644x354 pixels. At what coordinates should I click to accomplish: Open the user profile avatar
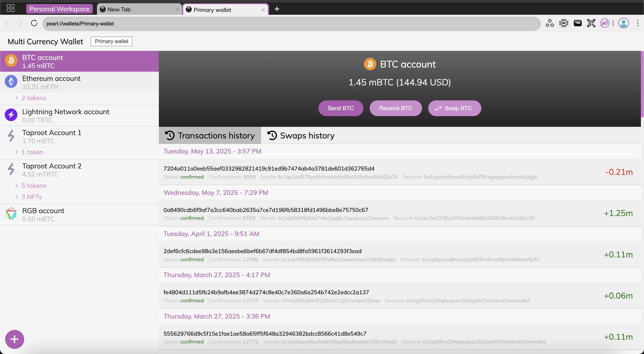(x=624, y=24)
